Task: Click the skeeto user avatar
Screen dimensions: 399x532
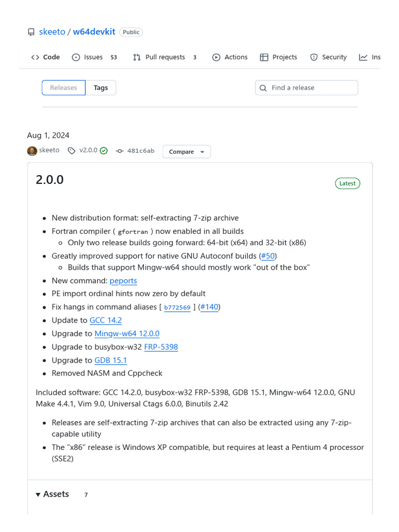Action: tap(32, 151)
